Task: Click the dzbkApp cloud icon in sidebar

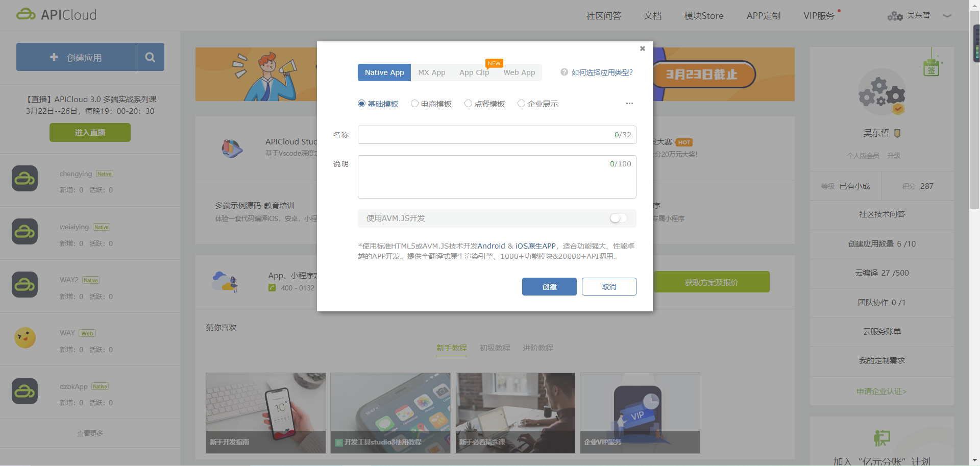Action: pos(24,391)
